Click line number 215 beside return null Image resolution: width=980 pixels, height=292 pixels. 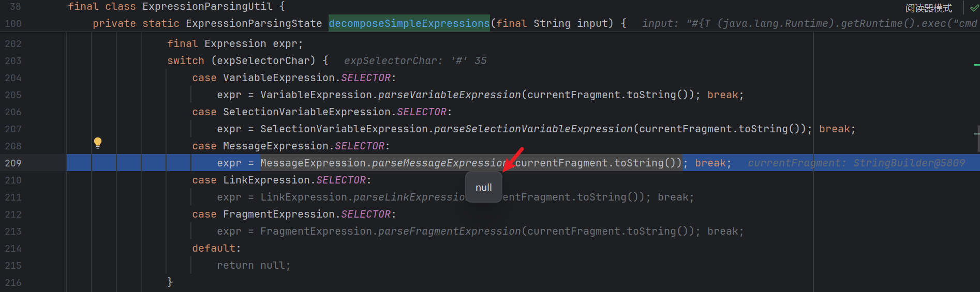click(x=13, y=265)
